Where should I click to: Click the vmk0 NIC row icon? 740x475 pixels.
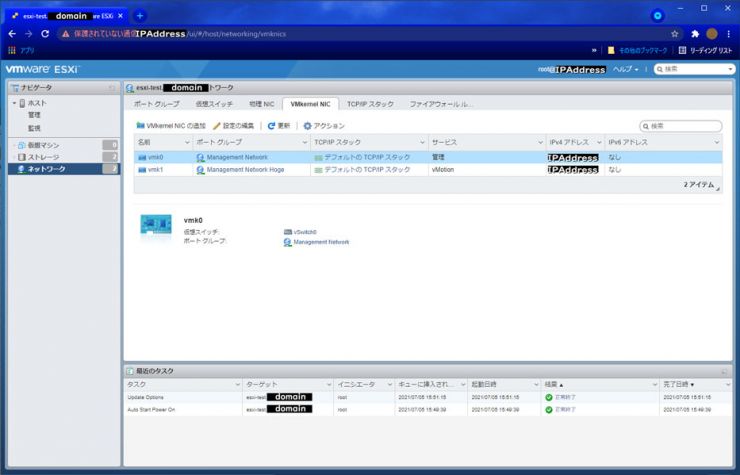[142, 157]
